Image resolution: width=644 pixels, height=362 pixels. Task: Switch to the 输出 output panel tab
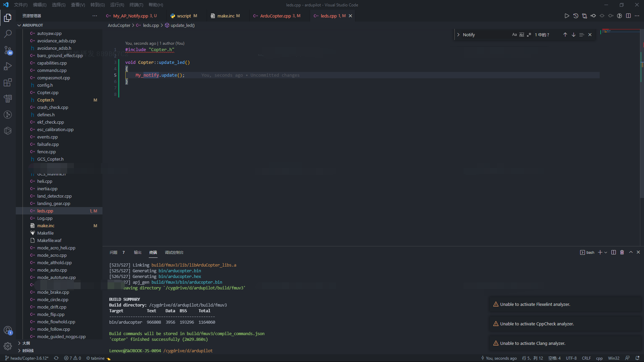pyautogui.click(x=137, y=252)
